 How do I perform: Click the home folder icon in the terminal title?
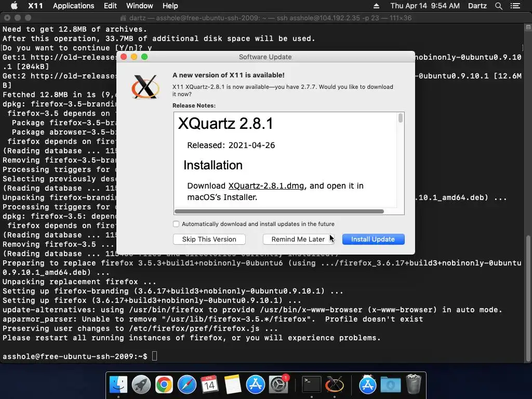click(124, 18)
